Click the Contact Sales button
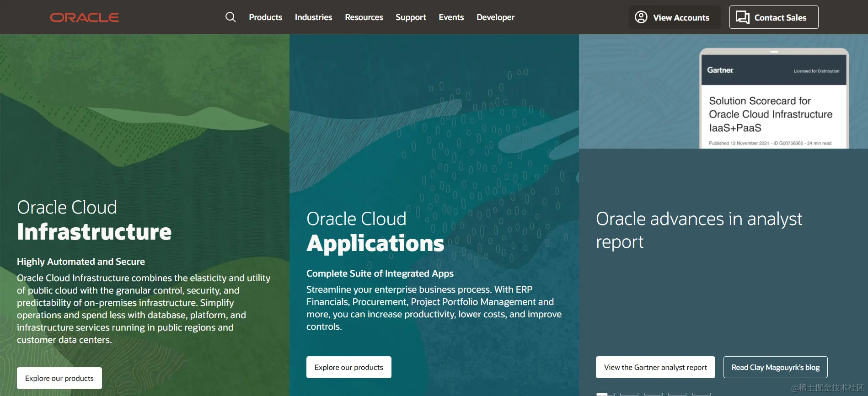The height and width of the screenshot is (396, 868). coord(774,17)
